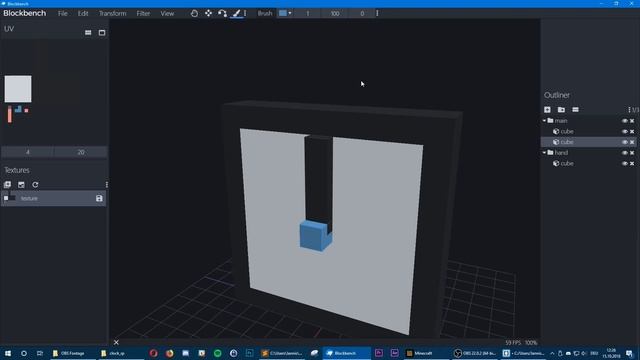The width and height of the screenshot is (640, 360).
Task: Open Spotify from the taskbar
Action: (218, 353)
